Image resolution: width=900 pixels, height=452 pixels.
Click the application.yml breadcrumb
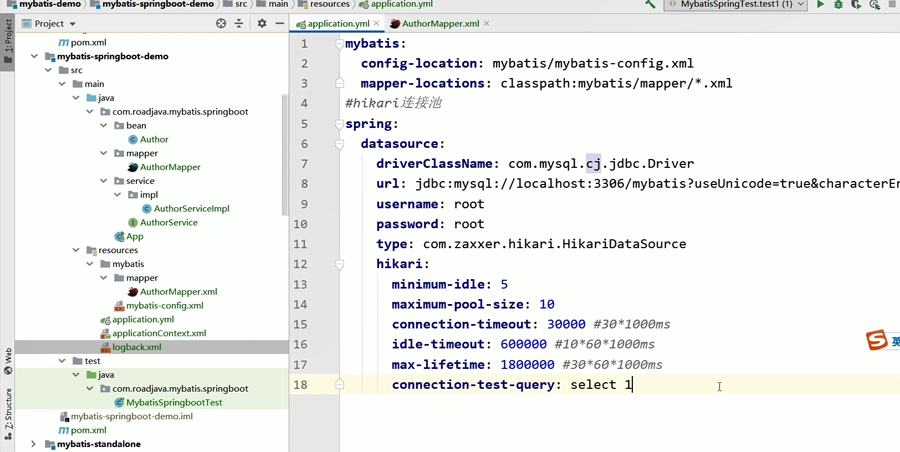point(395,4)
